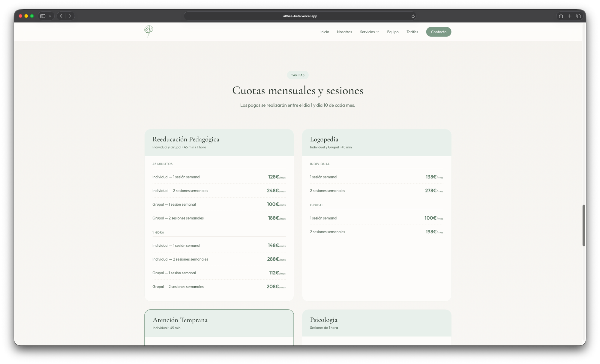
Task: Open the Safari share sheet icon
Action: click(560, 16)
